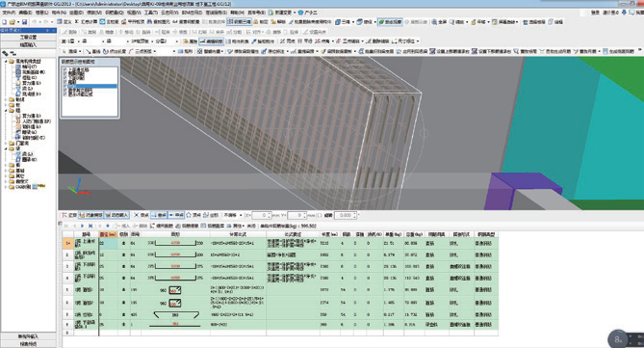Screen dimensions: 644x348
Task: Expand the 门窗洞 tree folder
Action: pyautogui.click(x=6, y=143)
